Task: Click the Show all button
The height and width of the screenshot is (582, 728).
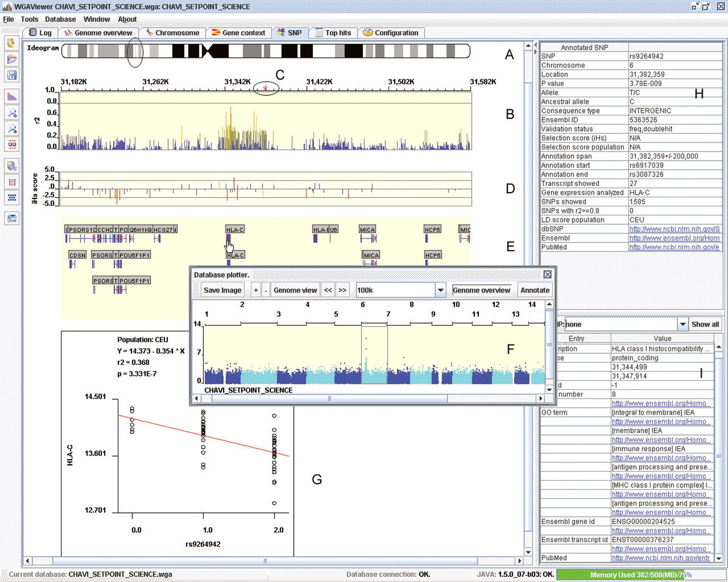Action: [705, 324]
